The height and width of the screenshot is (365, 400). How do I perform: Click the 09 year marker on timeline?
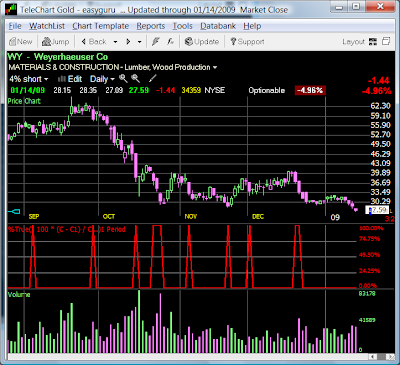(335, 217)
